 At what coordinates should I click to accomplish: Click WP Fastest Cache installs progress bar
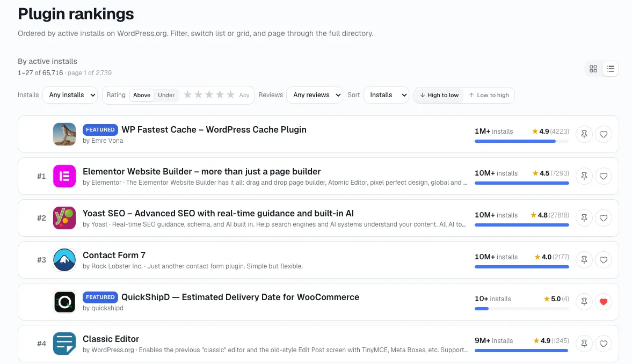click(522, 142)
